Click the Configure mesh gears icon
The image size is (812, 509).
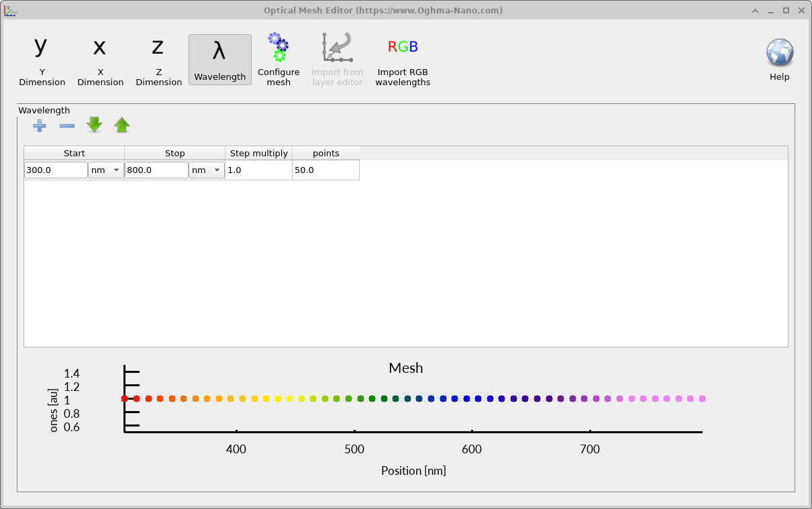coord(278,47)
